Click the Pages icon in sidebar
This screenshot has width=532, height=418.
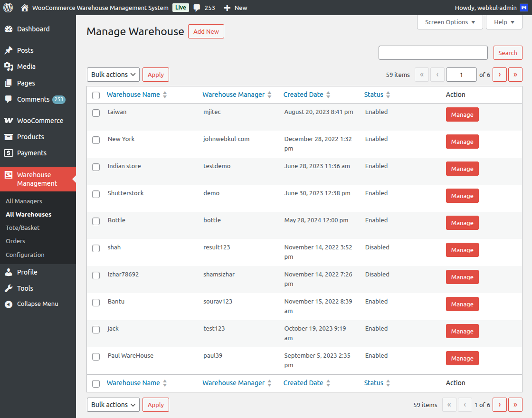9,83
